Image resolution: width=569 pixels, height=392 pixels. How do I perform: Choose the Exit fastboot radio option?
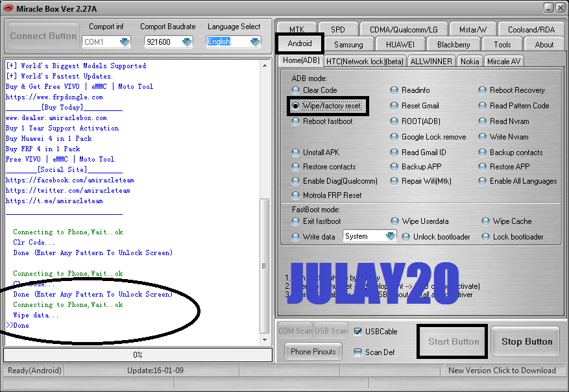tap(295, 221)
